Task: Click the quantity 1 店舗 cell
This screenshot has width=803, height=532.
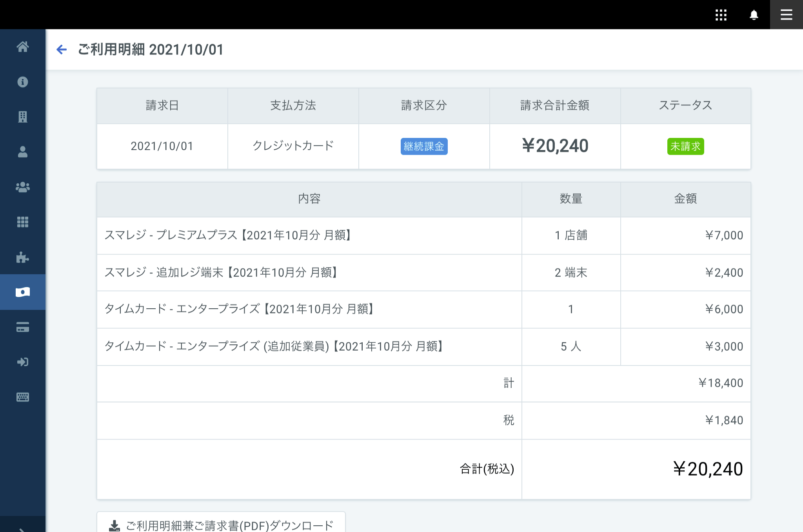Action: [571, 235]
